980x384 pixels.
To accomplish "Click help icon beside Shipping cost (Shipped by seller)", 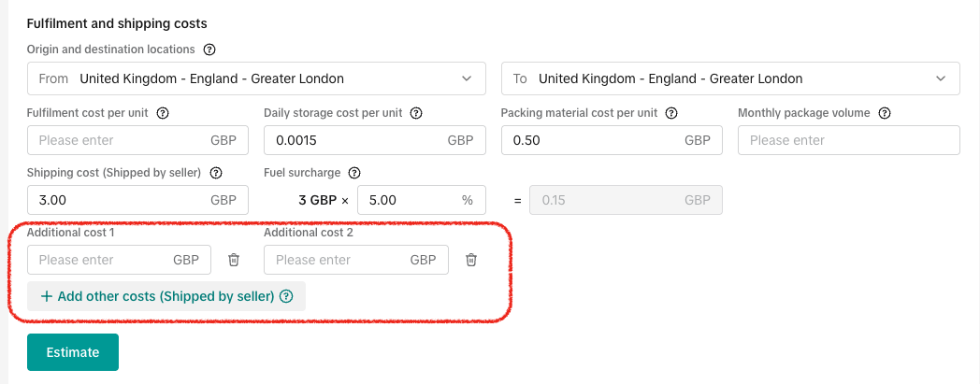I will click(x=216, y=173).
